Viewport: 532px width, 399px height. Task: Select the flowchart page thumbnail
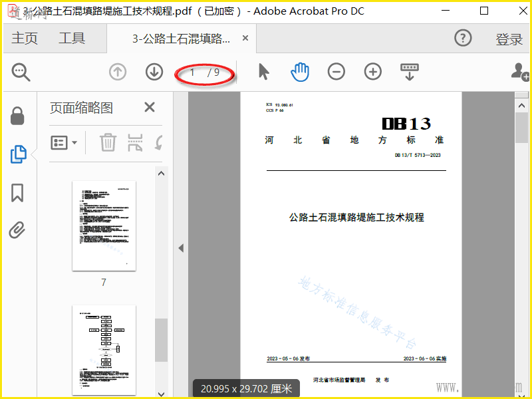pyautogui.click(x=104, y=350)
